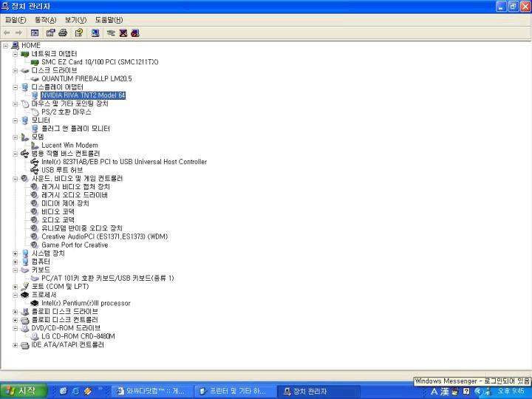Collapse the 모뎀 category
This screenshot has width=532, height=399.
tap(16, 137)
